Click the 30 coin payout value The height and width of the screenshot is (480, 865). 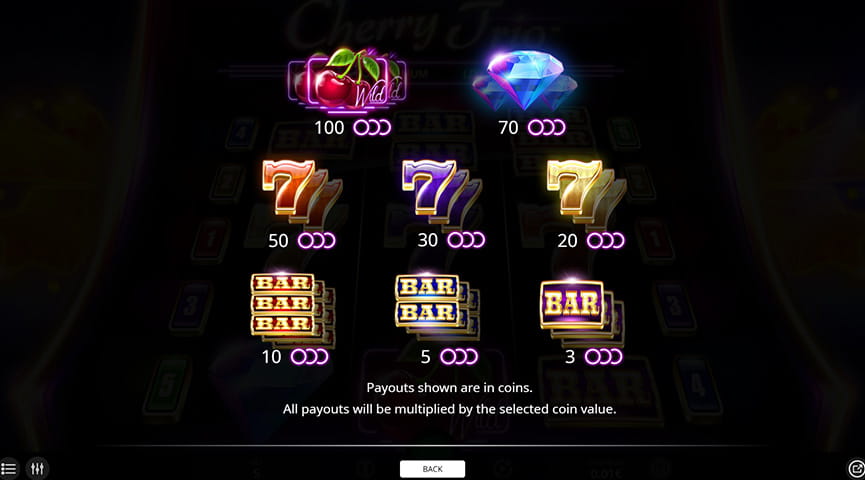point(428,240)
